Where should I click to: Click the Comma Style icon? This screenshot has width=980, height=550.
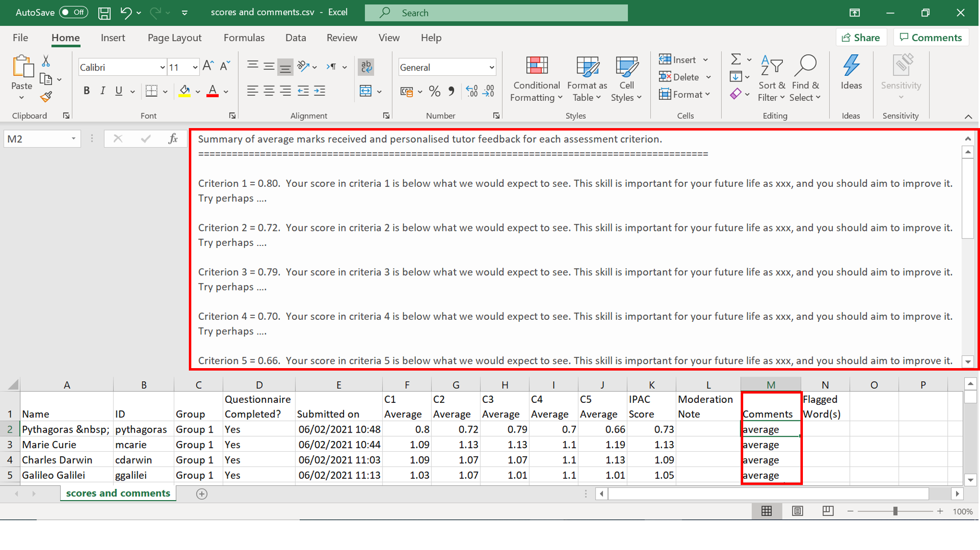click(x=451, y=91)
